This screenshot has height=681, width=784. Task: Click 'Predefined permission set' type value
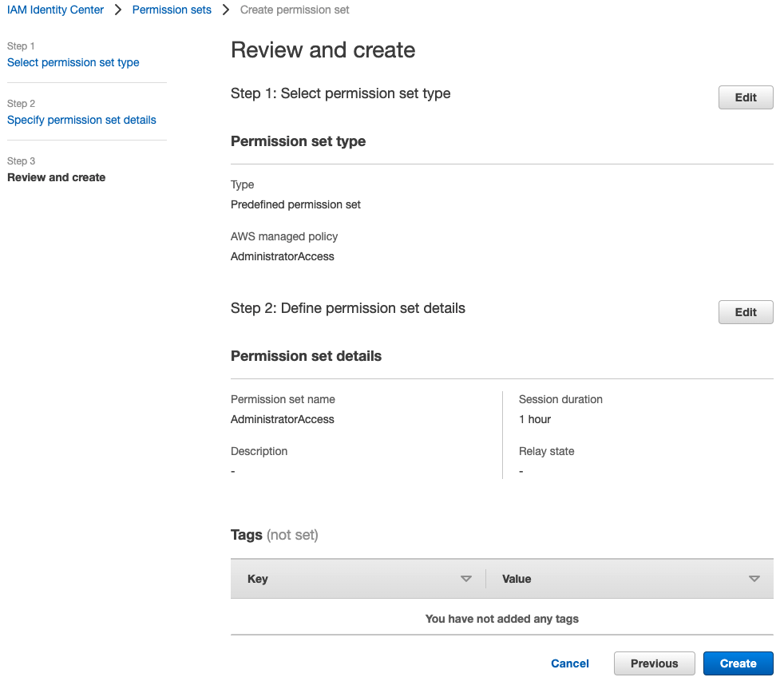(x=295, y=204)
